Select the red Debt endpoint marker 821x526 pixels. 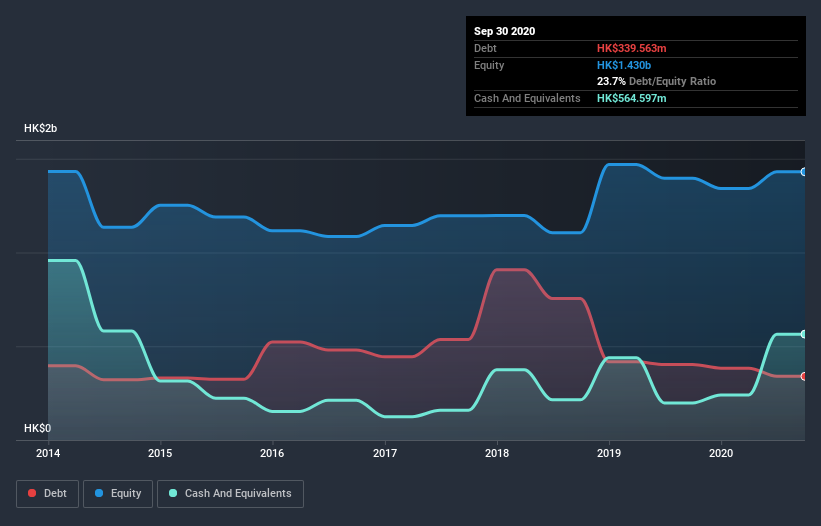(x=804, y=376)
